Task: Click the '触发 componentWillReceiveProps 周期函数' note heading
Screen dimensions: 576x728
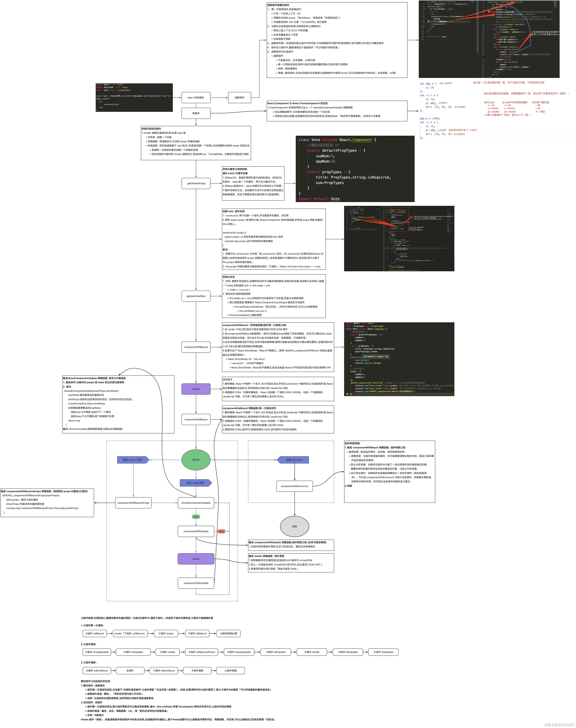Action: [44, 491]
